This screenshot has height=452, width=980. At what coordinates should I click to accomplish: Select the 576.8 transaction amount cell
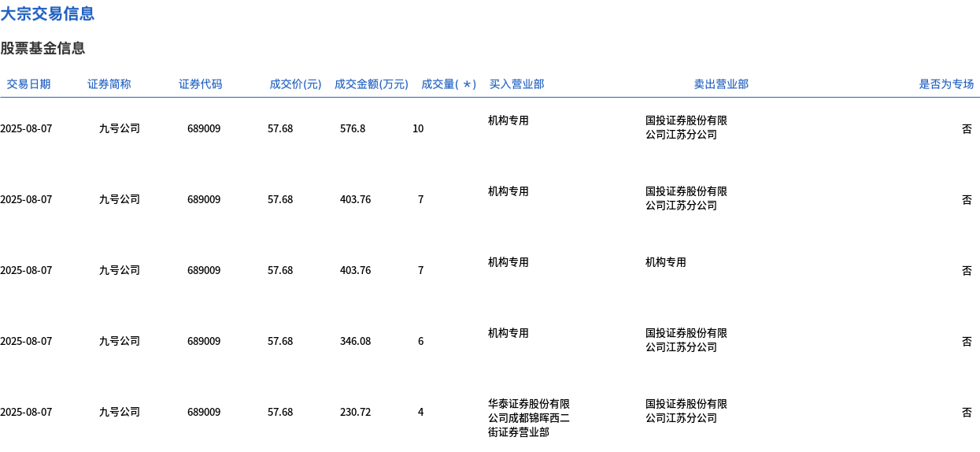tap(352, 128)
